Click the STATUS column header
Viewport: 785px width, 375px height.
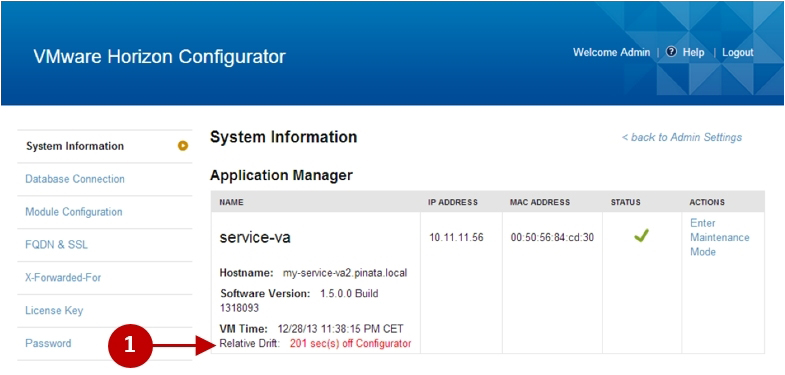pos(625,202)
